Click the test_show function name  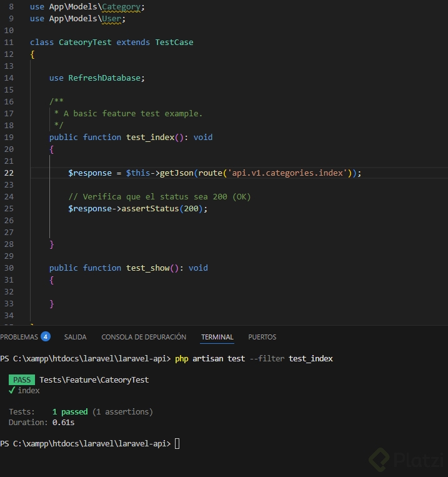(148, 268)
